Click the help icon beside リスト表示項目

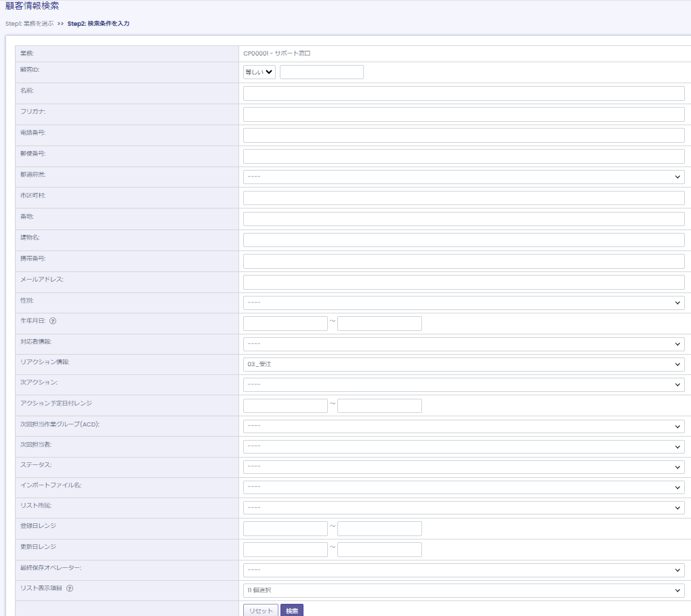(x=70, y=588)
